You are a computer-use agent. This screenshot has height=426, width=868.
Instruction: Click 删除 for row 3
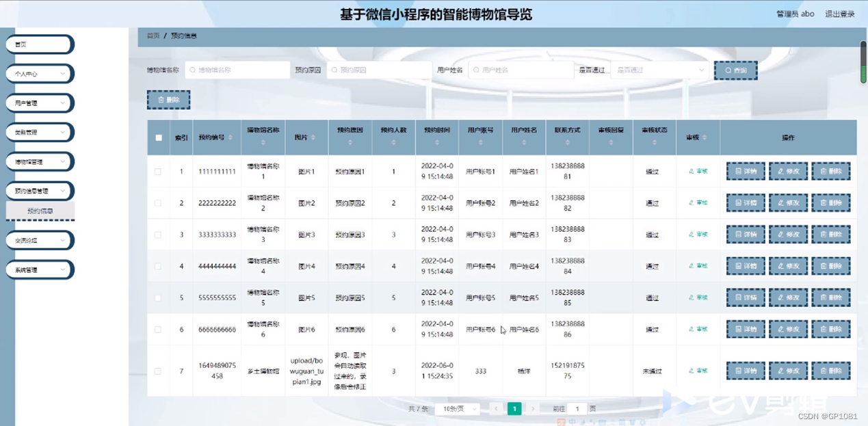point(831,235)
